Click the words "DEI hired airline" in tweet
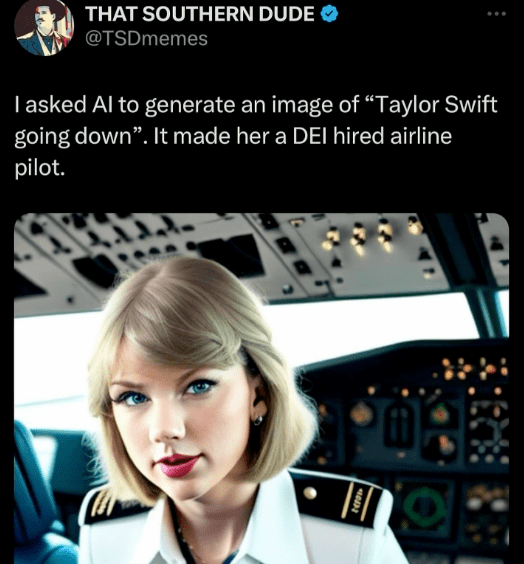Image resolution: width=524 pixels, height=564 pixels. pyautogui.click(x=372, y=136)
